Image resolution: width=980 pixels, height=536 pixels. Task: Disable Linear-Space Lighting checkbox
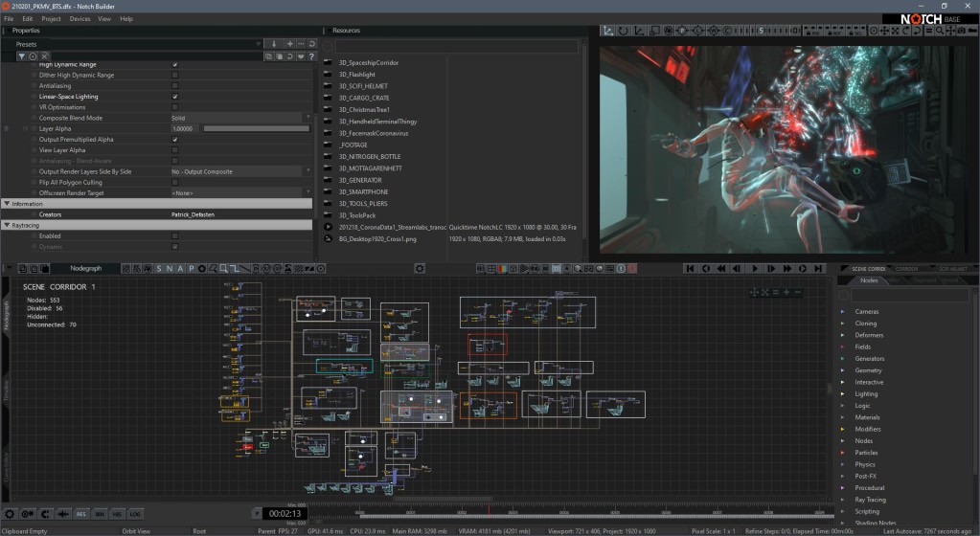174,97
